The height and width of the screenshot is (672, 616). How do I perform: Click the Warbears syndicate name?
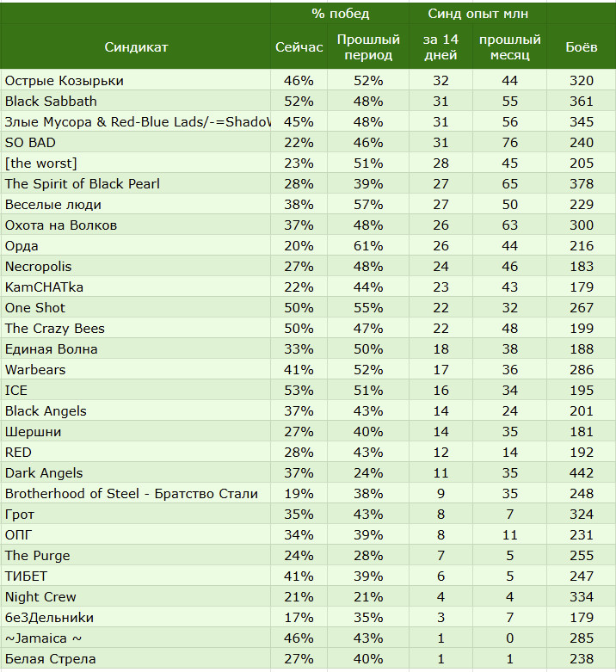pos(35,369)
